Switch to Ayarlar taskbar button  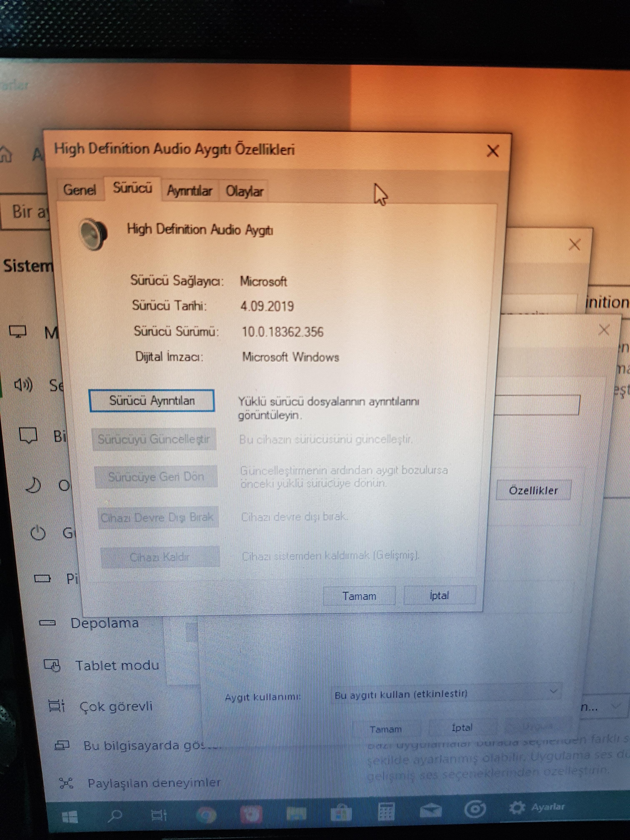[537, 807]
